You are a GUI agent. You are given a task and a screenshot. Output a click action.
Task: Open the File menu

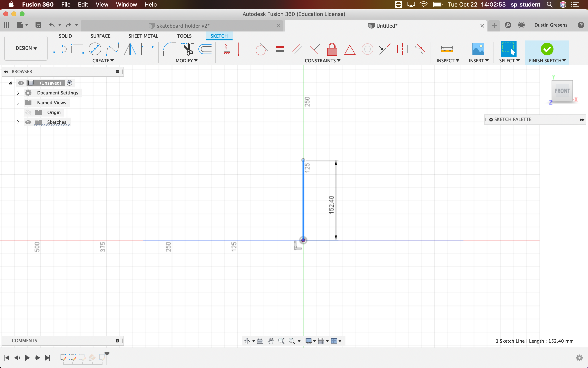(66, 5)
